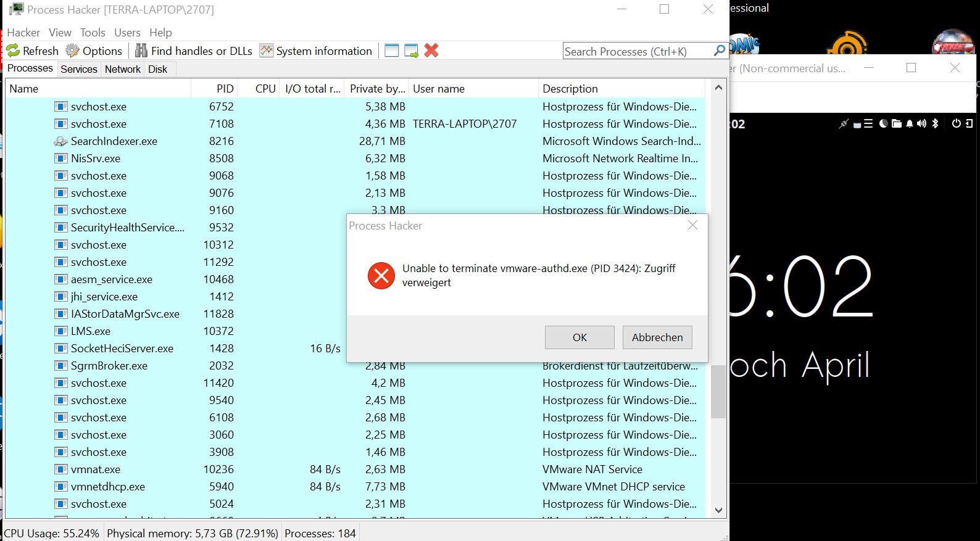This screenshot has height=541, width=980.
Task: Click Abbrechen in error dialog
Action: (657, 337)
